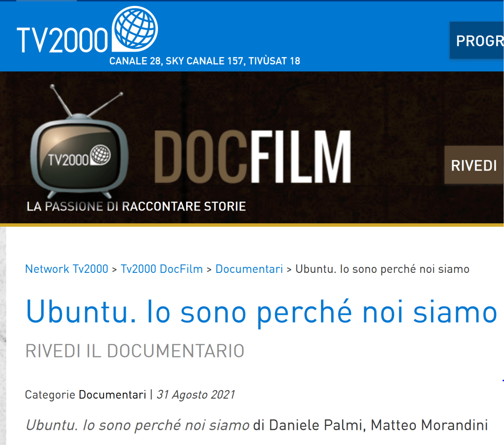Open the Documentari breadcrumb link
This screenshot has height=445, width=504.
coord(249,269)
